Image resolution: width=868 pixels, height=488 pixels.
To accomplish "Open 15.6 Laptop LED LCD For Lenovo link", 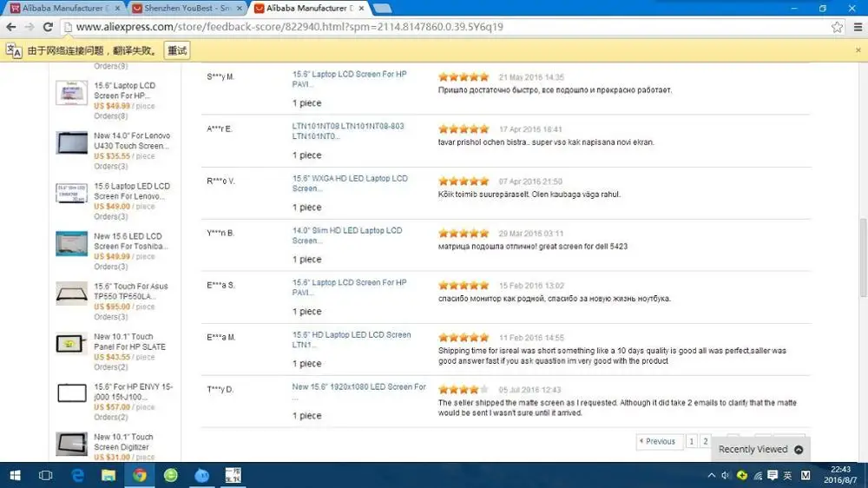I will [x=132, y=191].
